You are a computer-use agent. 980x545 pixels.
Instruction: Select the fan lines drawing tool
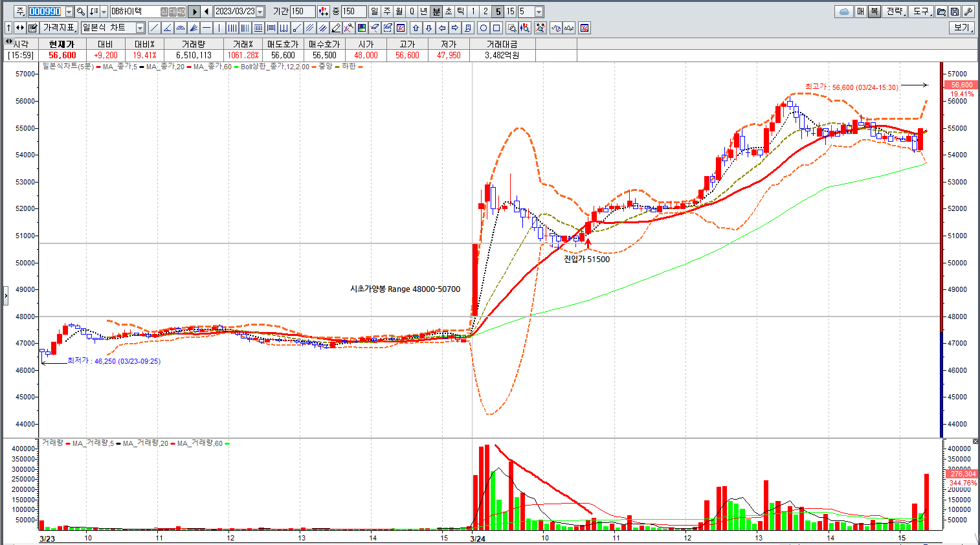coord(193,28)
